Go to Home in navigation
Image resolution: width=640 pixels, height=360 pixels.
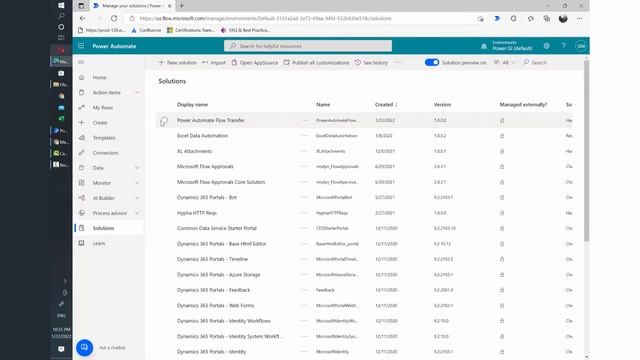point(99,78)
